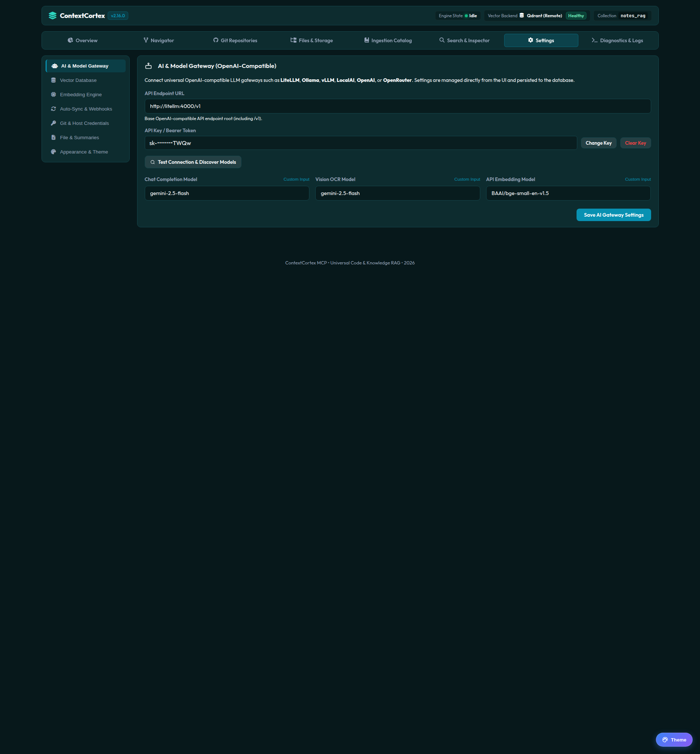700x754 pixels.
Task: Open the API Embedding Model selector
Action: [568, 193]
